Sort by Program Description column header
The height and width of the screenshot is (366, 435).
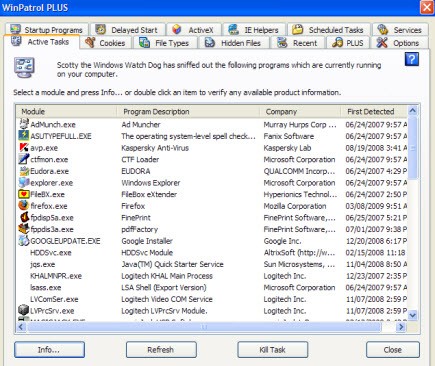[188, 112]
